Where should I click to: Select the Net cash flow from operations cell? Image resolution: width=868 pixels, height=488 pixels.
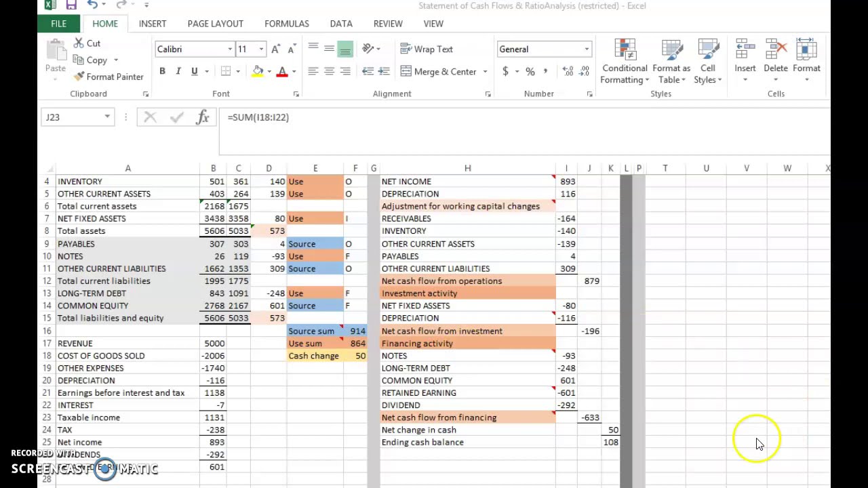point(467,281)
